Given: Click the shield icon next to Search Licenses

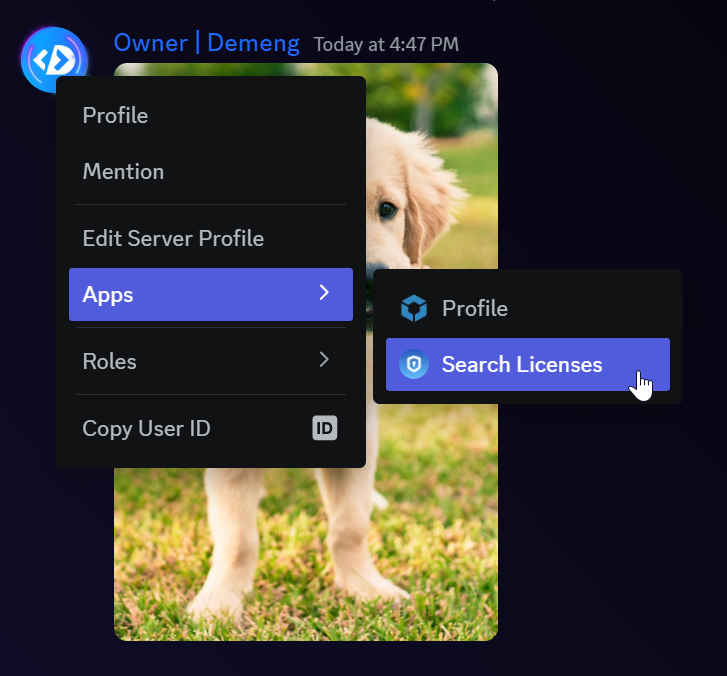Looking at the screenshot, I should pos(413,365).
